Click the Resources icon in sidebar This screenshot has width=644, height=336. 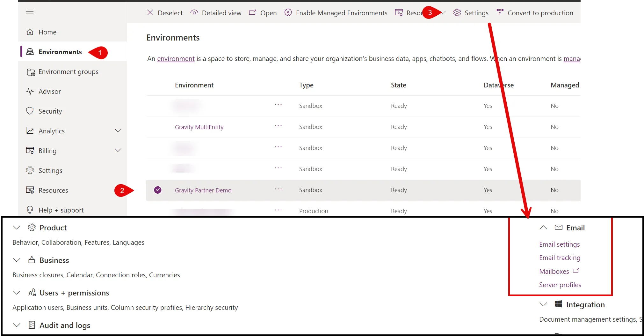30,190
